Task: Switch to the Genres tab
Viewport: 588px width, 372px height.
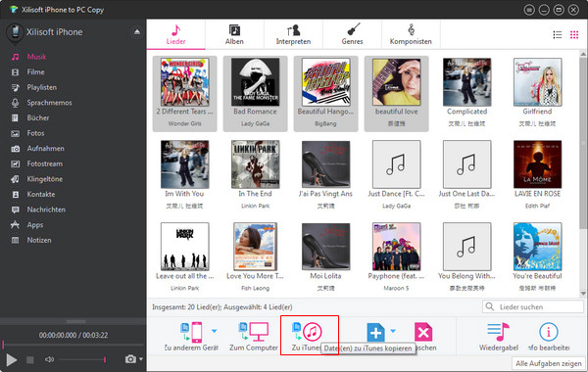Action: [352, 34]
